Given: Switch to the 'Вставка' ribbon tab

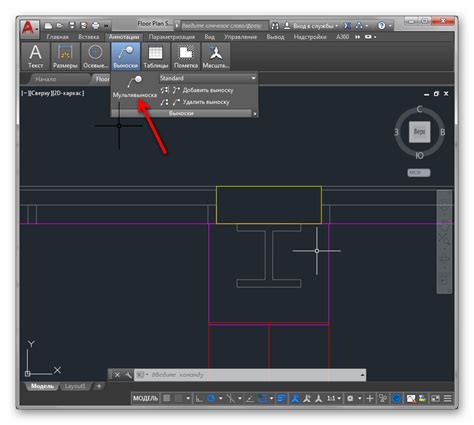Looking at the screenshot, I should pos(89,37).
